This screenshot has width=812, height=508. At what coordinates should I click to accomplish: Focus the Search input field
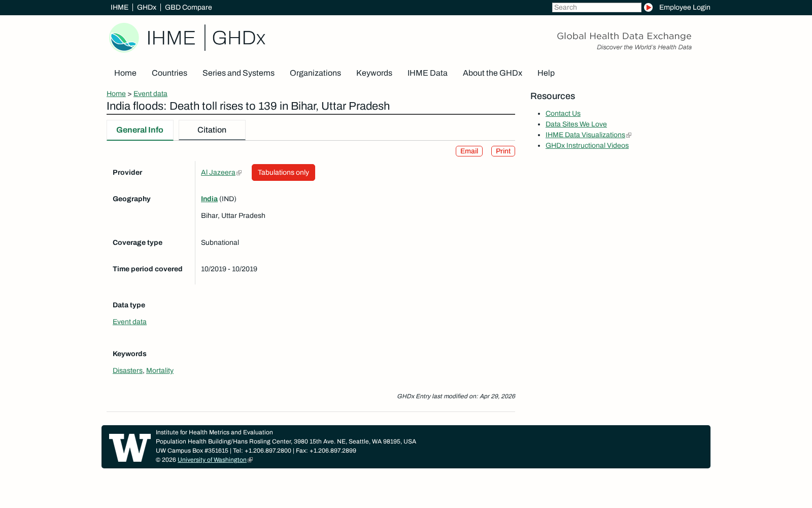597,8
